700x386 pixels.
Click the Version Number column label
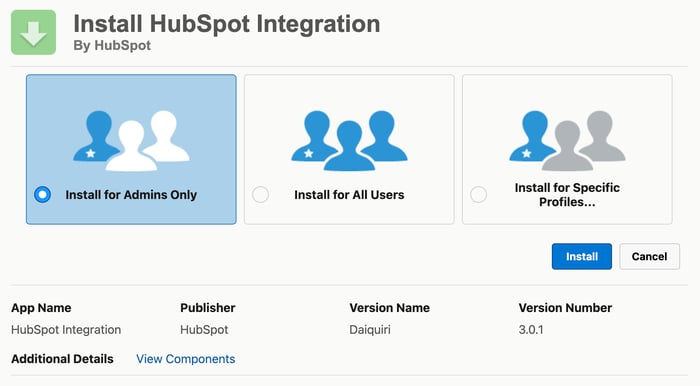pos(565,308)
